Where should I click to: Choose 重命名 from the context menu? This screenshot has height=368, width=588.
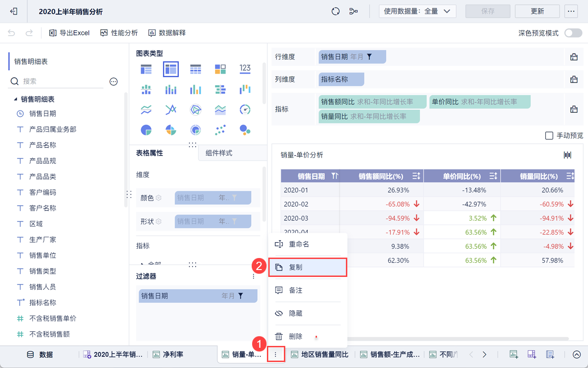(x=307, y=244)
